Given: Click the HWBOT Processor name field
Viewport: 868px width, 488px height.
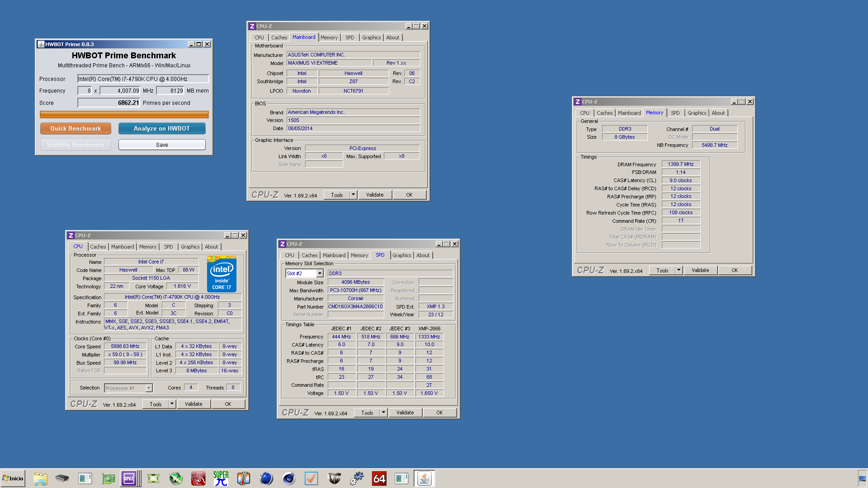Looking at the screenshot, I should click(x=143, y=79).
